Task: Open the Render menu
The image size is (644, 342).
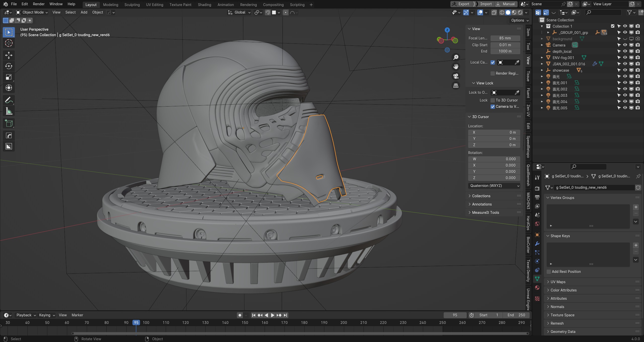Action: [39, 4]
